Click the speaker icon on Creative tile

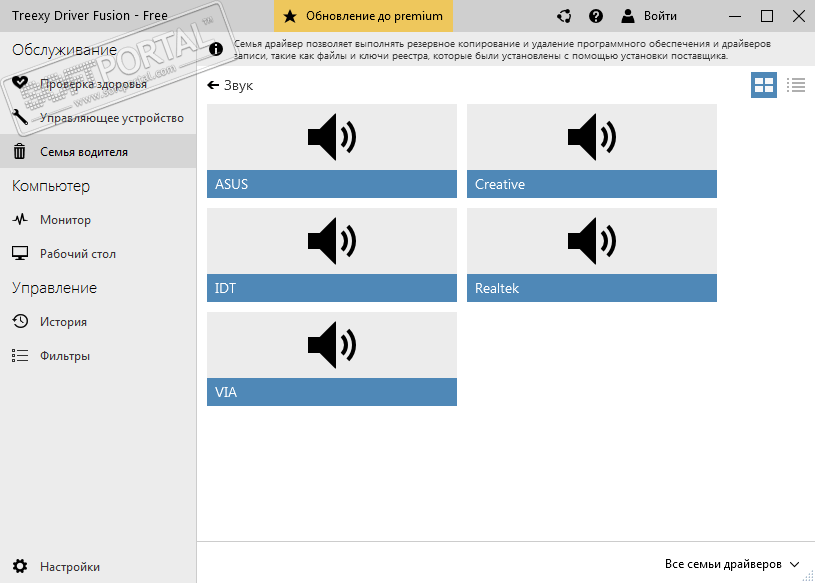[x=591, y=137]
